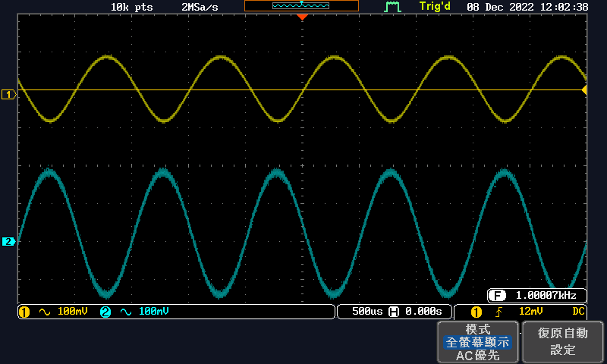The width and height of the screenshot is (607, 364).
Task: Click the frequency counter F icon
Action: click(498, 295)
